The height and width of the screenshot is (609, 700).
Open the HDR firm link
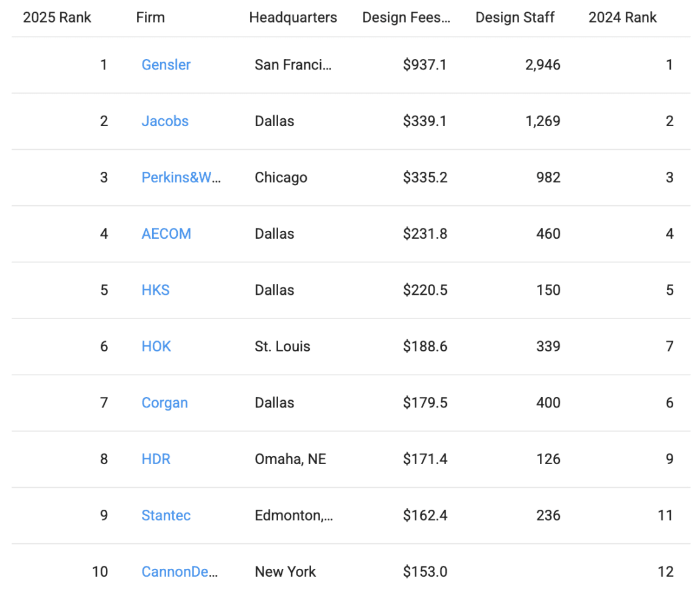[x=156, y=459]
